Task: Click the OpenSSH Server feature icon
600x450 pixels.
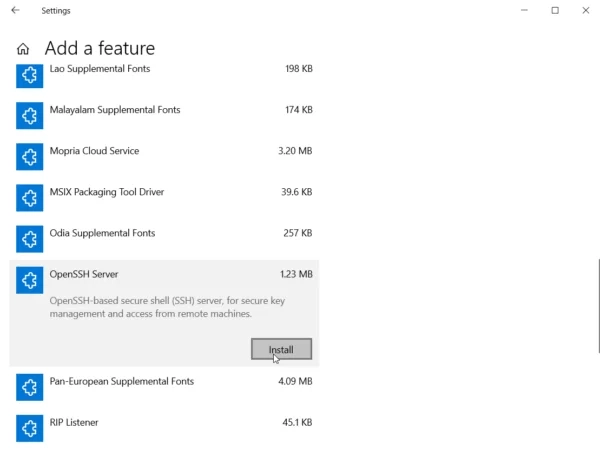Action: click(29, 279)
